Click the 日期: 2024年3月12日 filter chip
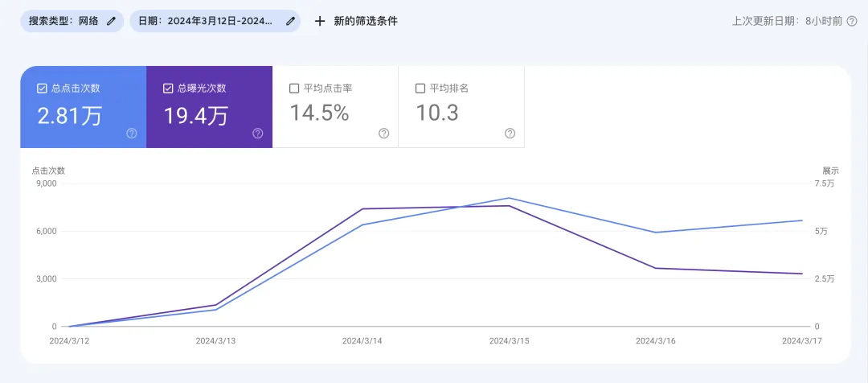This screenshot has height=383, width=868. coord(215,21)
